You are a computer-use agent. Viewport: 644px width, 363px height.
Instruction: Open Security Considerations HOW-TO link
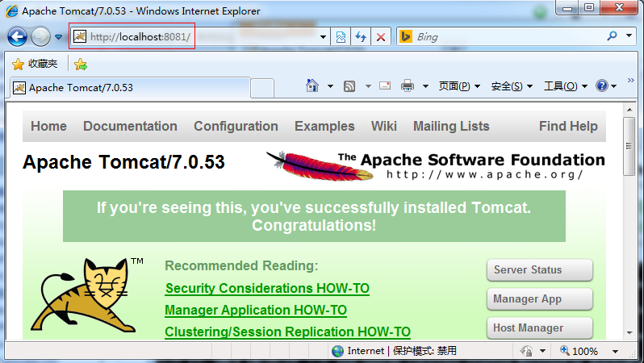[x=267, y=288]
